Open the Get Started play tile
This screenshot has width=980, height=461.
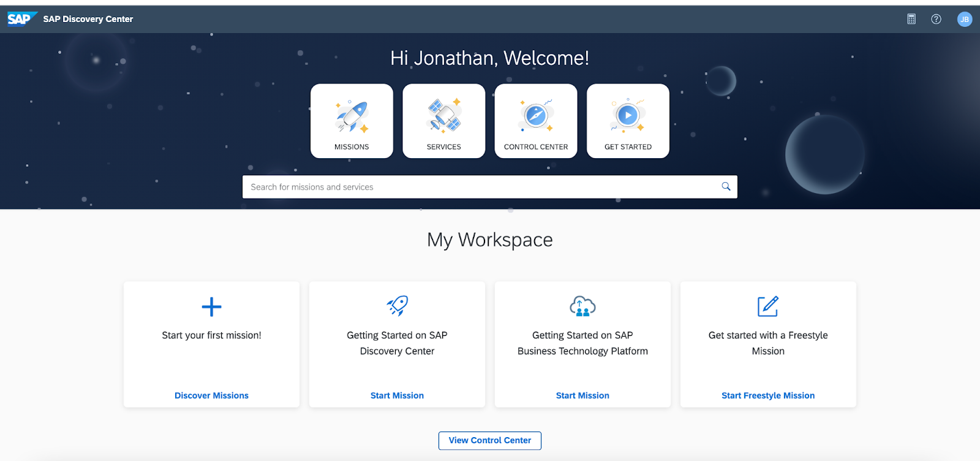pyautogui.click(x=628, y=121)
